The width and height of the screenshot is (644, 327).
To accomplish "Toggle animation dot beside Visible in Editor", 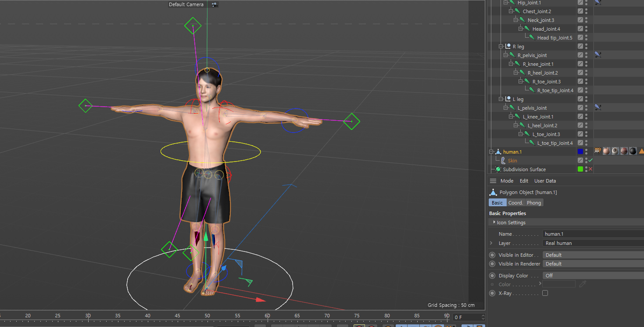I will click(x=492, y=255).
